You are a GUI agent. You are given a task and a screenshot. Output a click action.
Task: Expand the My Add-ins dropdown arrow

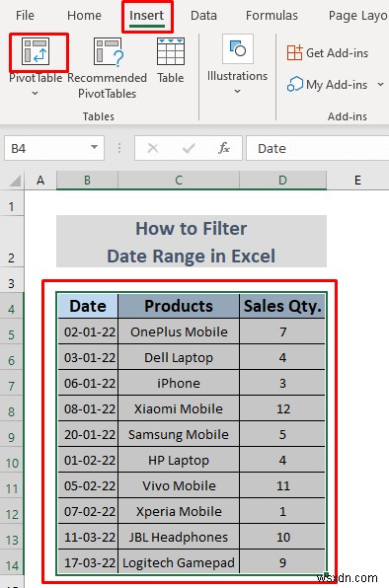point(380,85)
